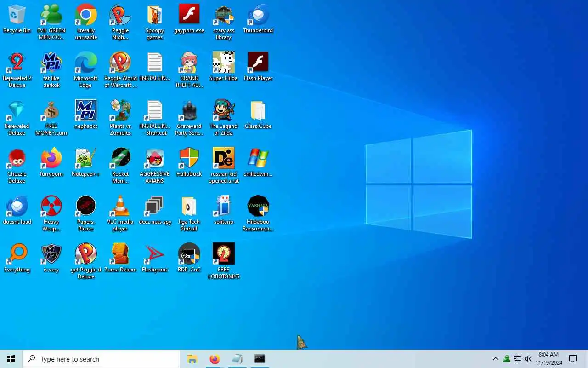
Task: Select the FREE LOBOTOMYS icon
Action: (x=224, y=261)
